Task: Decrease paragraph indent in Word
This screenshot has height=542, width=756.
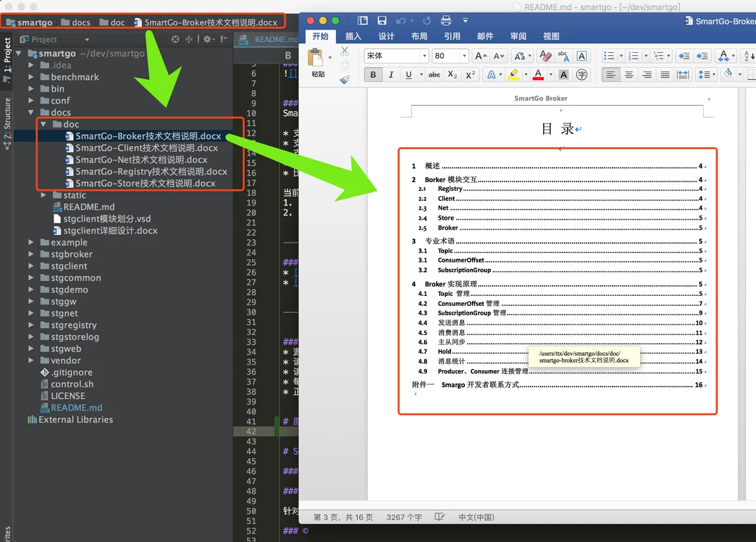Action: [x=684, y=56]
